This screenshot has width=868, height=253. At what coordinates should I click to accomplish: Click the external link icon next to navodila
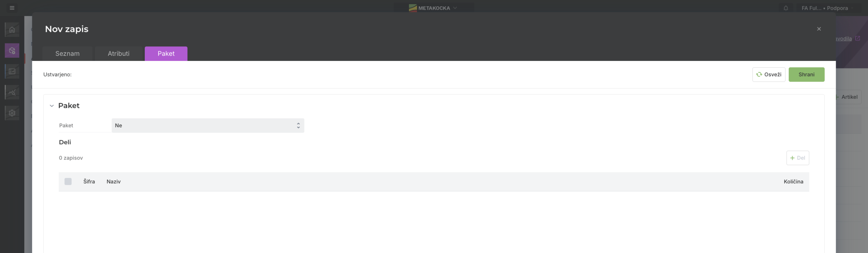pyautogui.click(x=857, y=38)
